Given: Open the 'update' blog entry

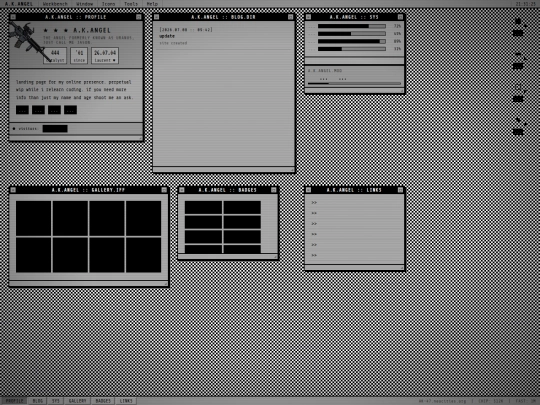Looking at the screenshot, I should pos(167,36).
